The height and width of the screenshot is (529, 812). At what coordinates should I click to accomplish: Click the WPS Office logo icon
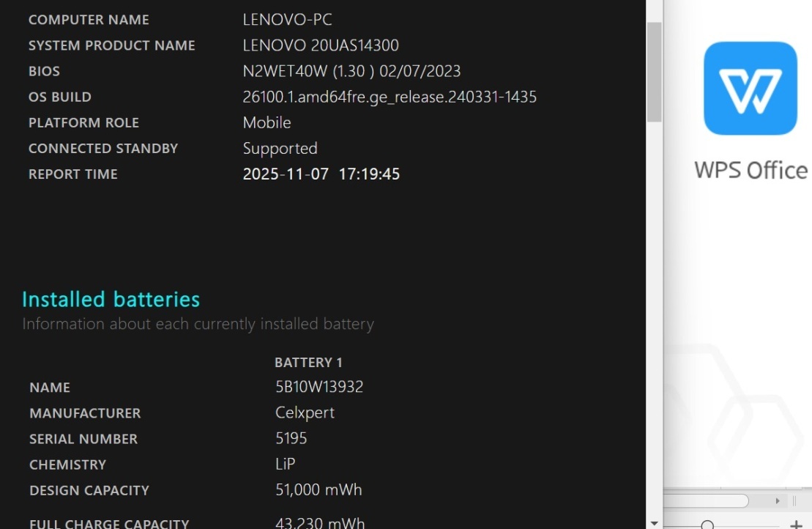[x=750, y=88]
